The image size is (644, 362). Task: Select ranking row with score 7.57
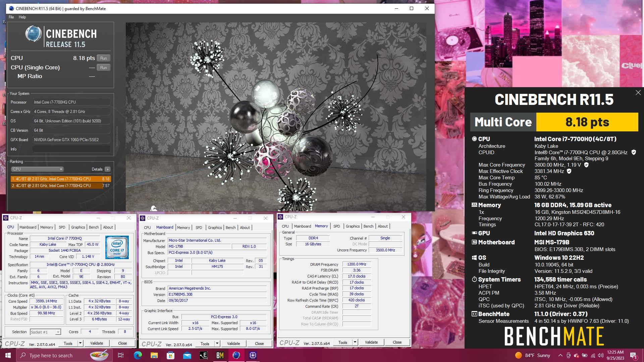[61, 185]
